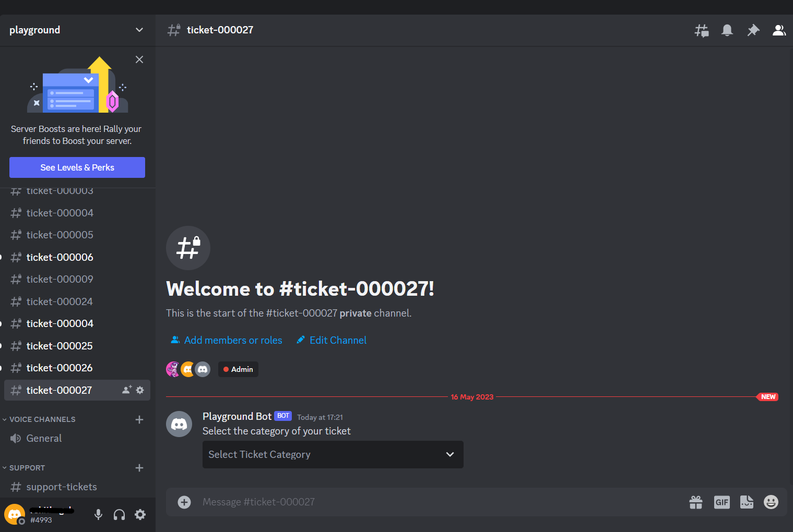
Task: Open the ticket-000009 channel
Action: click(x=77, y=279)
